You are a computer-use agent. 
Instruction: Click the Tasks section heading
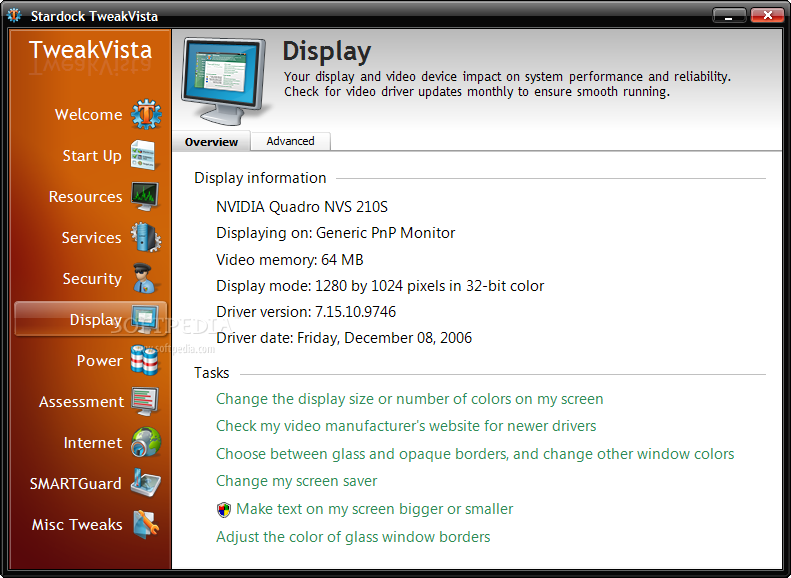211,373
